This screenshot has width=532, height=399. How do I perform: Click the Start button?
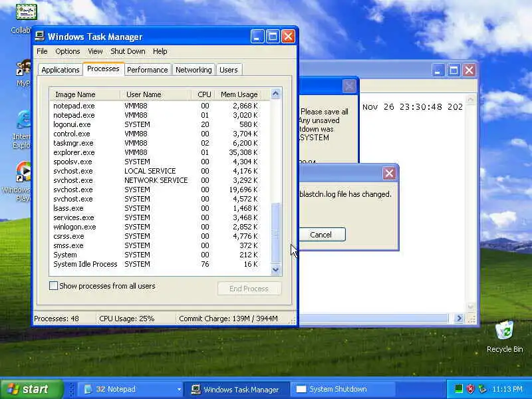(31, 389)
